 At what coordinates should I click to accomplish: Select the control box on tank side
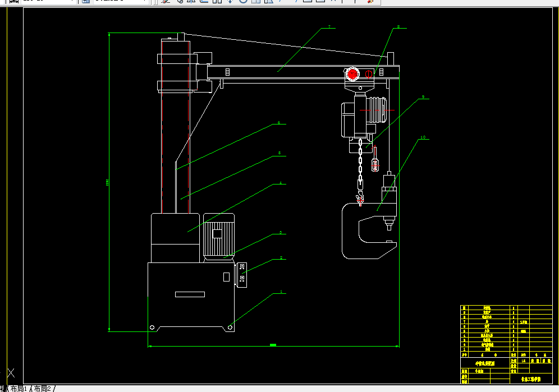[x=241, y=275]
